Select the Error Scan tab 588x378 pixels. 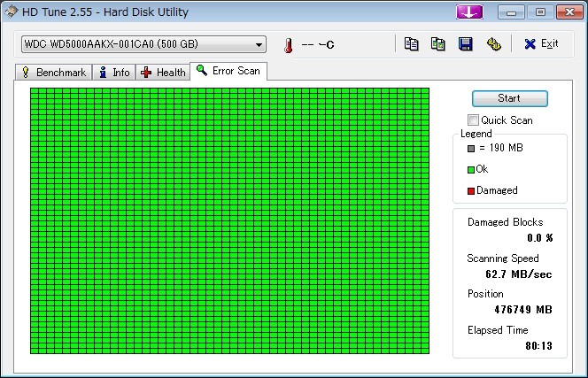(228, 71)
